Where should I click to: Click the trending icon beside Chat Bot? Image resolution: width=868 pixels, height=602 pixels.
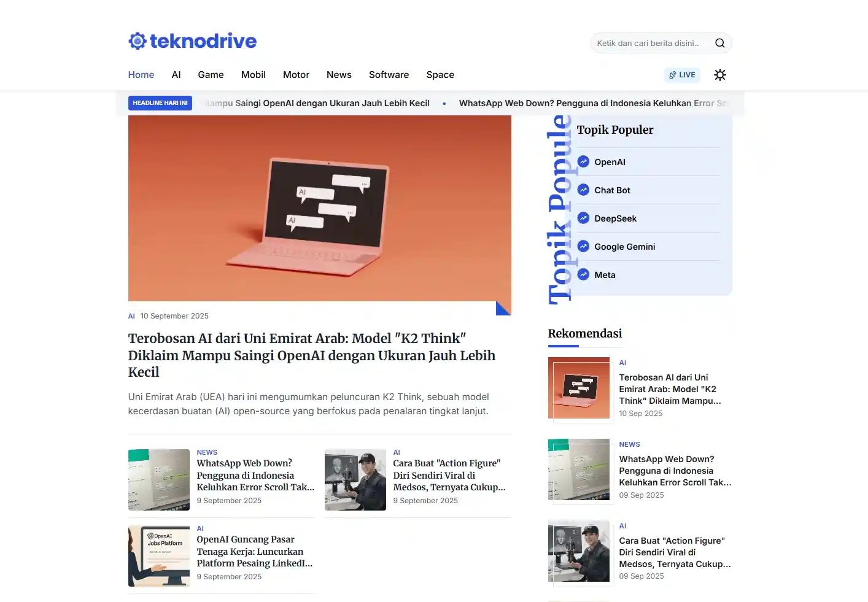583,190
